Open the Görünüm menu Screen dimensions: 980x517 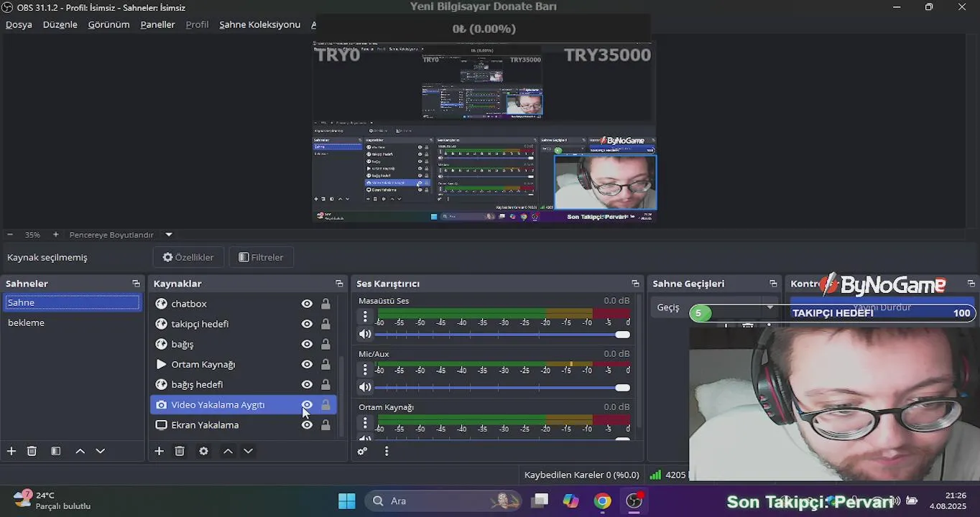[x=108, y=24]
